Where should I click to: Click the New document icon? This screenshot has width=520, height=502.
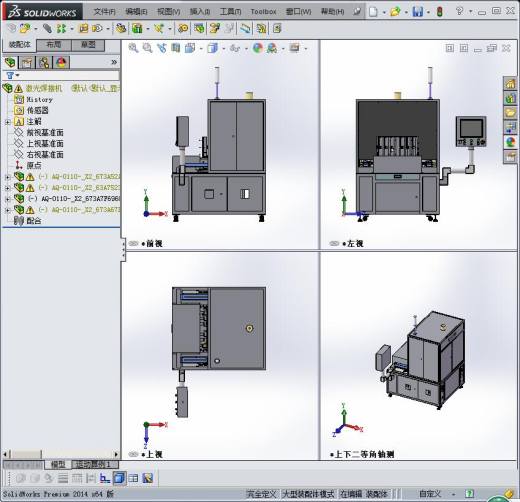pos(373,12)
